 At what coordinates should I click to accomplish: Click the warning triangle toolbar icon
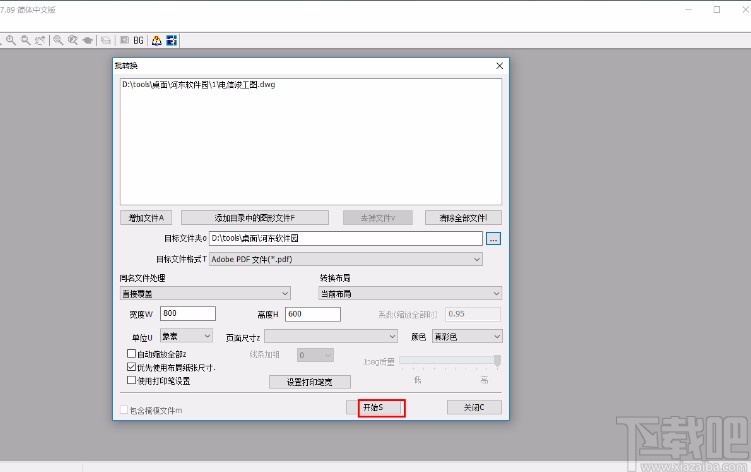coord(157,40)
